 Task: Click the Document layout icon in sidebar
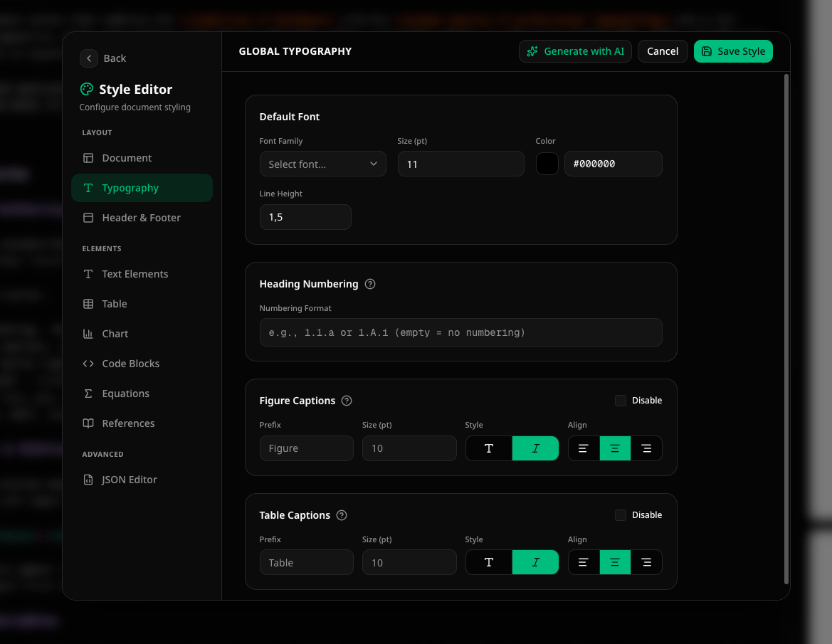click(x=88, y=158)
